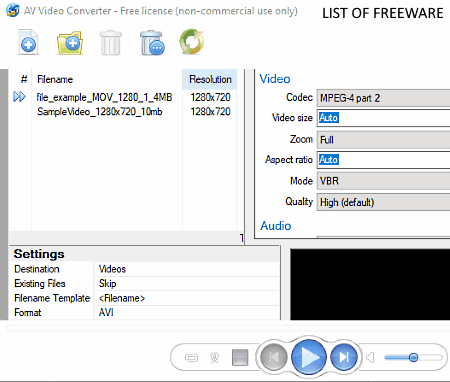Click the black video preview area
450x382 pixels.
370,284
